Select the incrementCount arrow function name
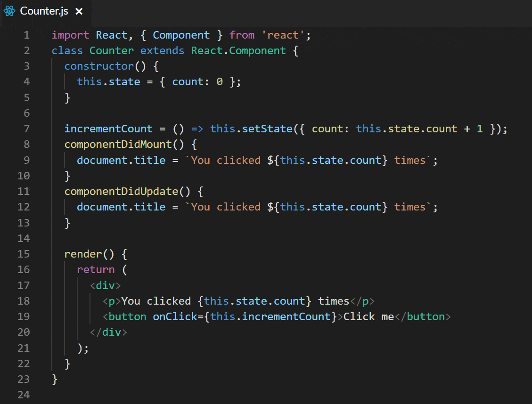Image resolution: width=532 pixels, height=404 pixels. coord(108,129)
